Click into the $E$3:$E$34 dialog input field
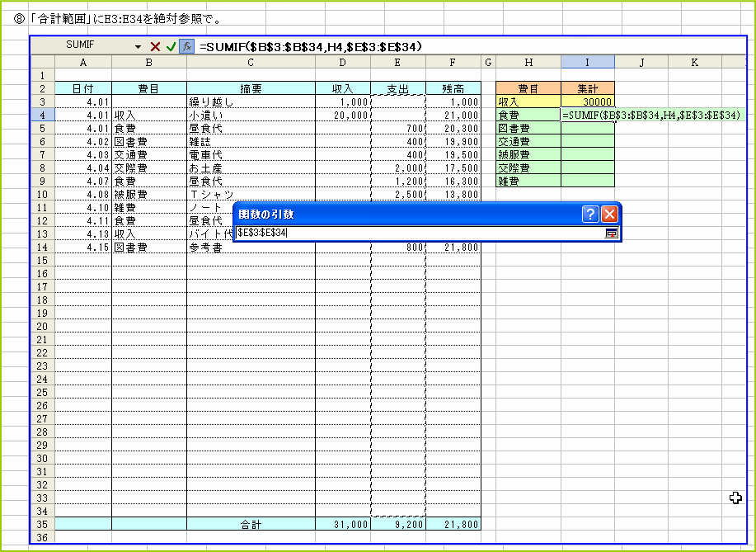 pos(412,234)
